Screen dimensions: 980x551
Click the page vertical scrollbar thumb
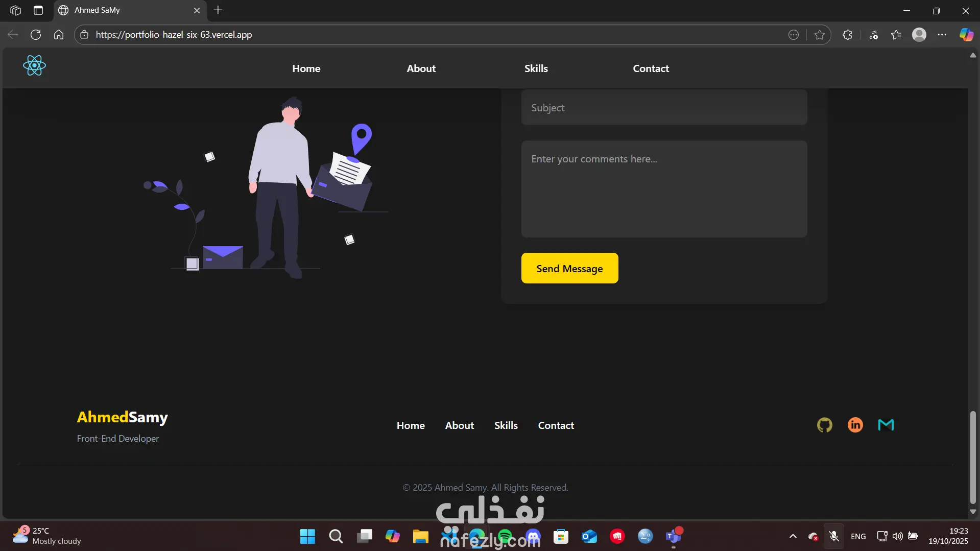click(x=973, y=457)
